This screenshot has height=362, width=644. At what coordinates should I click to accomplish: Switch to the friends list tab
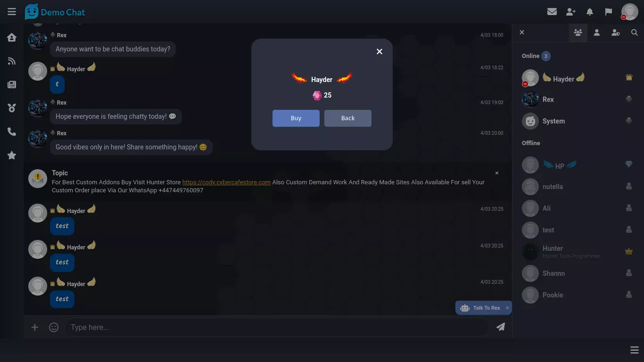pos(597,33)
